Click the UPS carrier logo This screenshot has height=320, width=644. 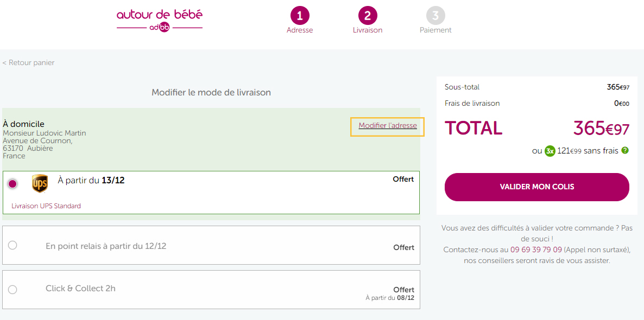[x=40, y=183]
